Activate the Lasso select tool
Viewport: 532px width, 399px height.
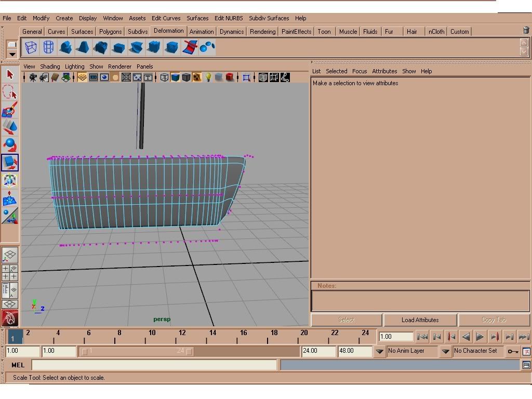[x=10, y=92]
